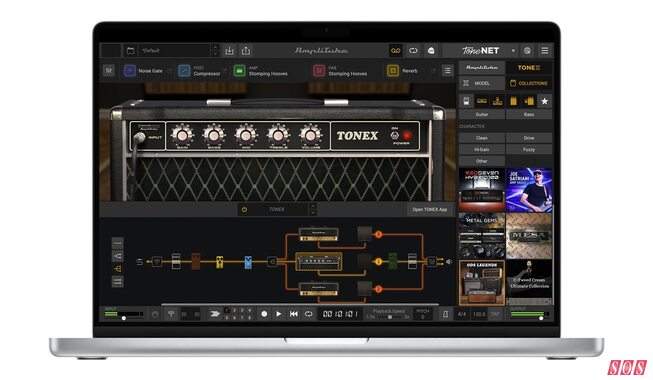The height and width of the screenshot is (380, 653).
Task: Toggle the TONEX module power button
Action: point(244,209)
